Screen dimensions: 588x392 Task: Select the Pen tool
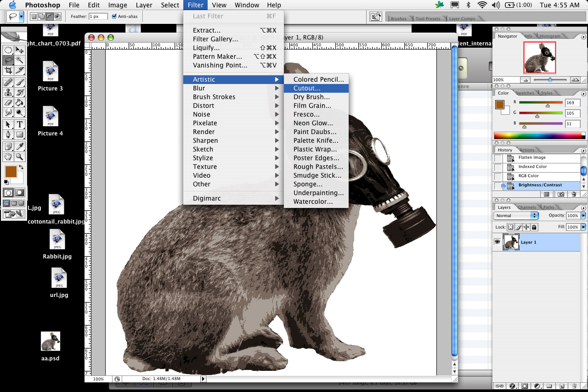(x=8, y=134)
